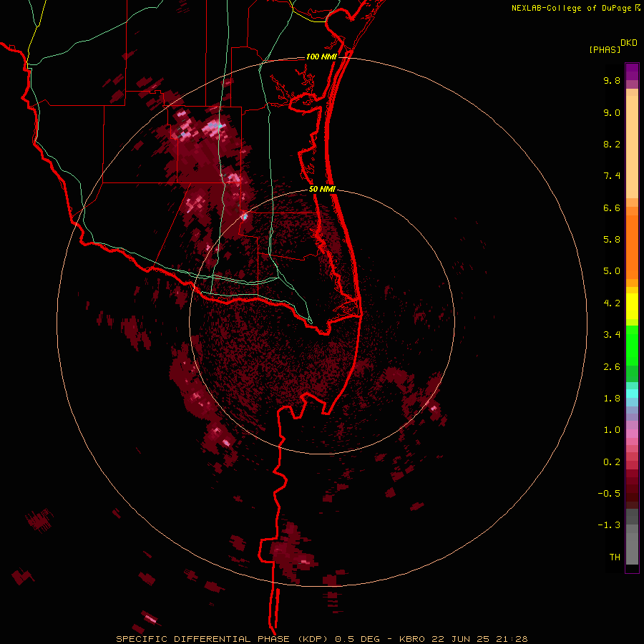Click the -0.5 value on the color scale

(609, 494)
